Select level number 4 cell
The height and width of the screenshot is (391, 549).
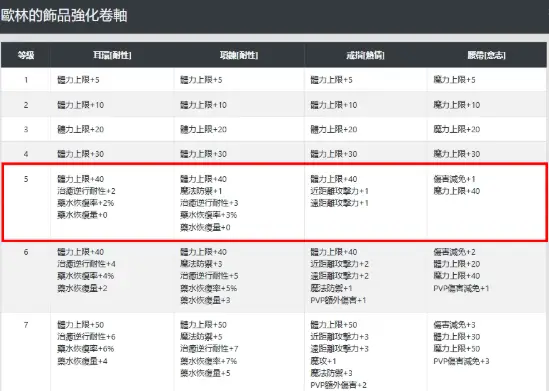pos(26,154)
